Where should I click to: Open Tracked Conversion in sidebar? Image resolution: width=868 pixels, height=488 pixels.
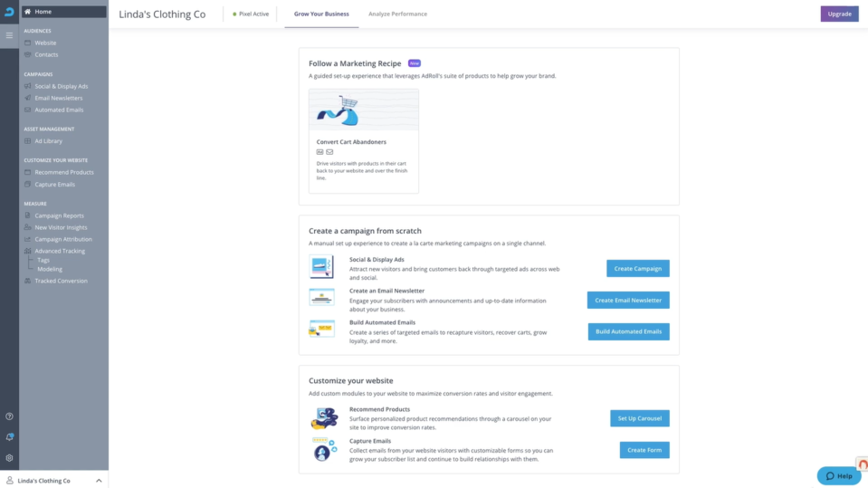pyautogui.click(x=61, y=281)
